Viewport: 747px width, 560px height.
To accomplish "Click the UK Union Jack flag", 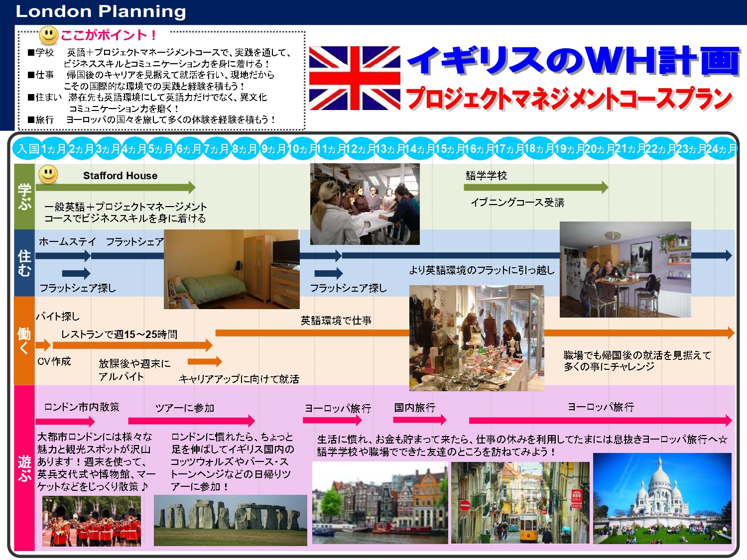I will point(355,78).
